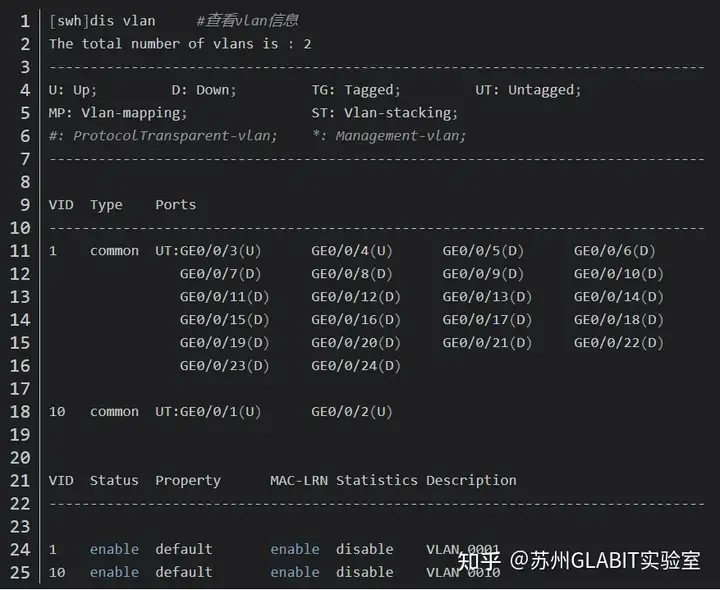Click 'ST: Vlan-stacking;' legend text
The width and height of the screenshot is (720, 590).
coord(384,113)
